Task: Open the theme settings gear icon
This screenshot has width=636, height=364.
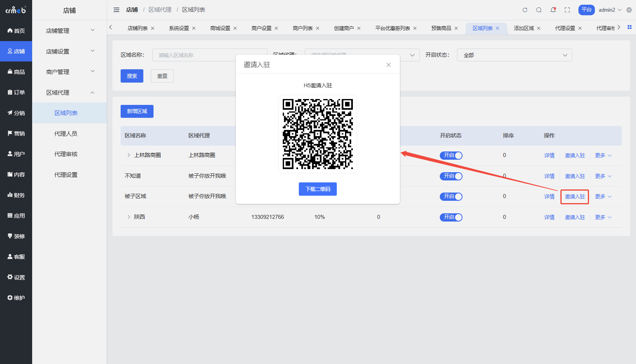Action: [629, 10]
